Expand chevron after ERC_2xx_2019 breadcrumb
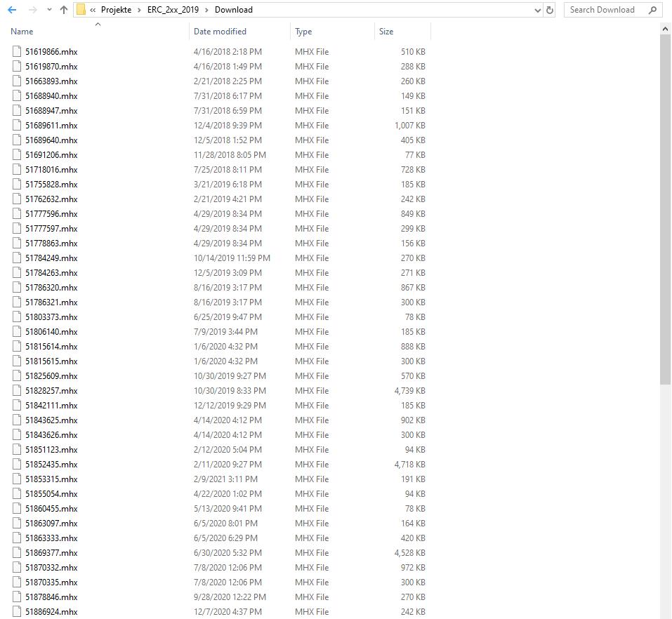The height and width of the screenshot is (619, 672). coord(206,10)
